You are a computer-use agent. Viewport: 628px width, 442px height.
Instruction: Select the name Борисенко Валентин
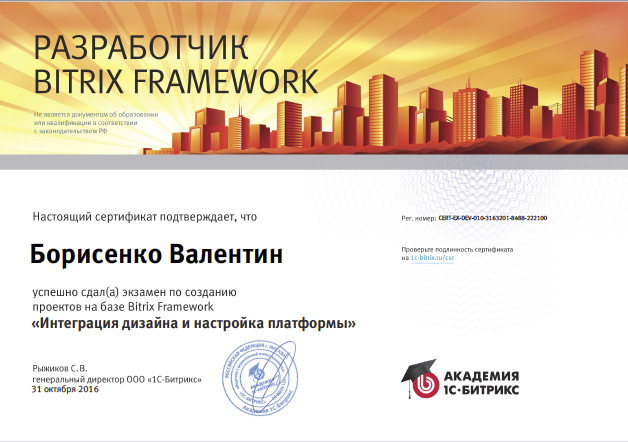pos(156,254)
